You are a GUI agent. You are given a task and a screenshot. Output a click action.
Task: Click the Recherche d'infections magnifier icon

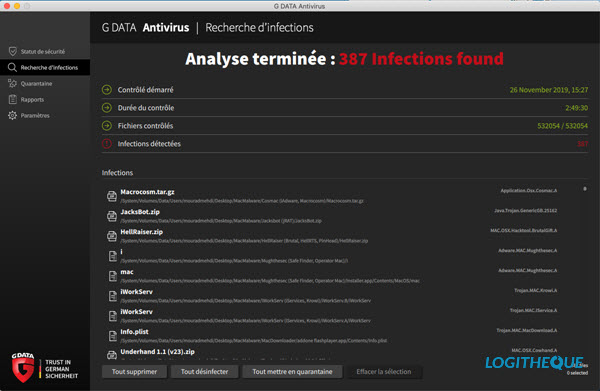pyautogui.click(x=12, y=67)
